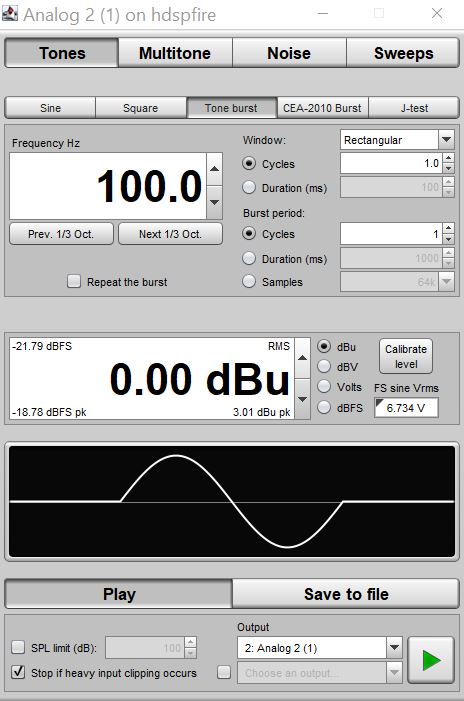Raise output level with the up arrow
This screenshot has height=701, width=464.
point(303,358)
